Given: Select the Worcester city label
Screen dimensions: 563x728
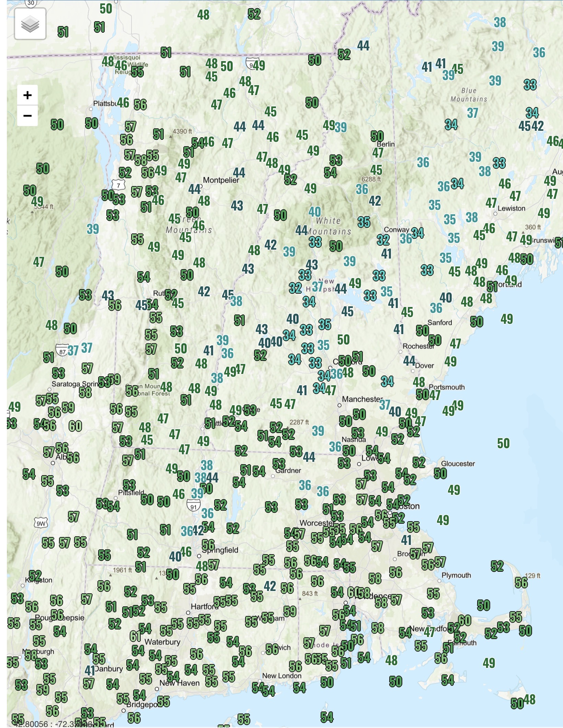Looking at the screenshot, I should pos(317,523).
